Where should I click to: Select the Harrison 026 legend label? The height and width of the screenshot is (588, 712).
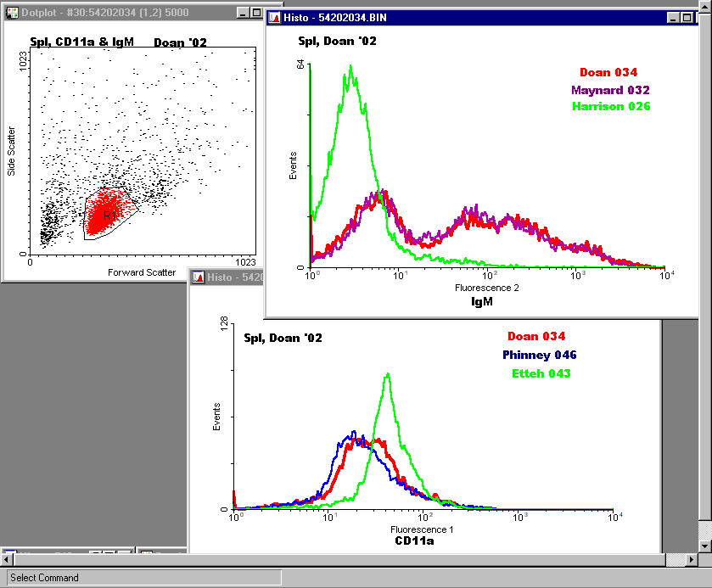(611, 107)
